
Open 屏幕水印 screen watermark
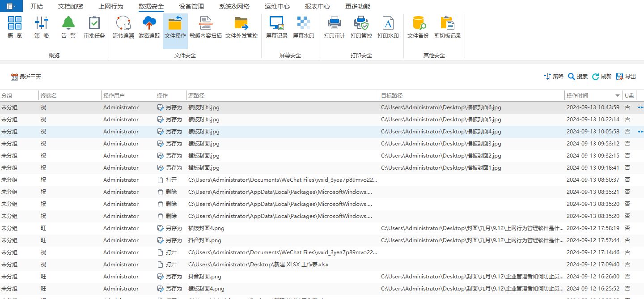point(304,27)
